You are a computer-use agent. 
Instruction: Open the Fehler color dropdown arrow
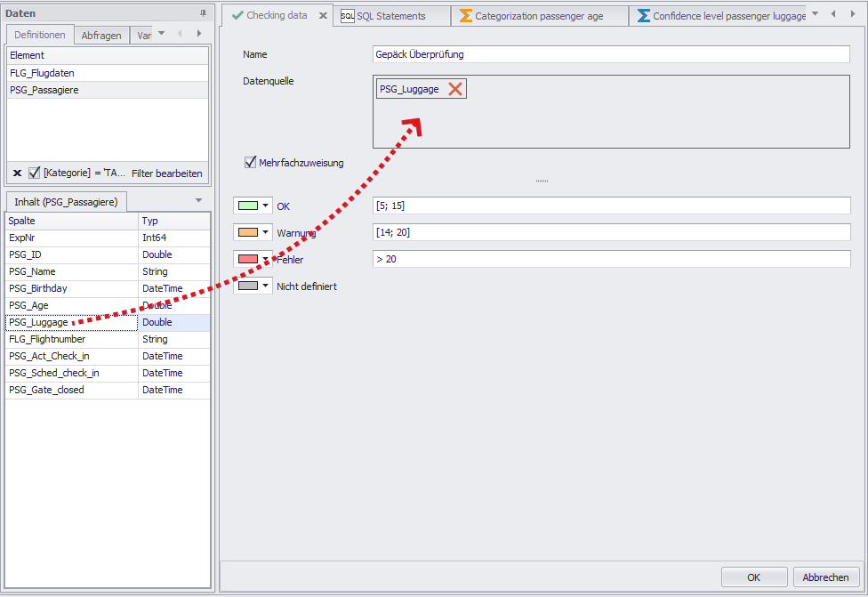pos(265,259)
